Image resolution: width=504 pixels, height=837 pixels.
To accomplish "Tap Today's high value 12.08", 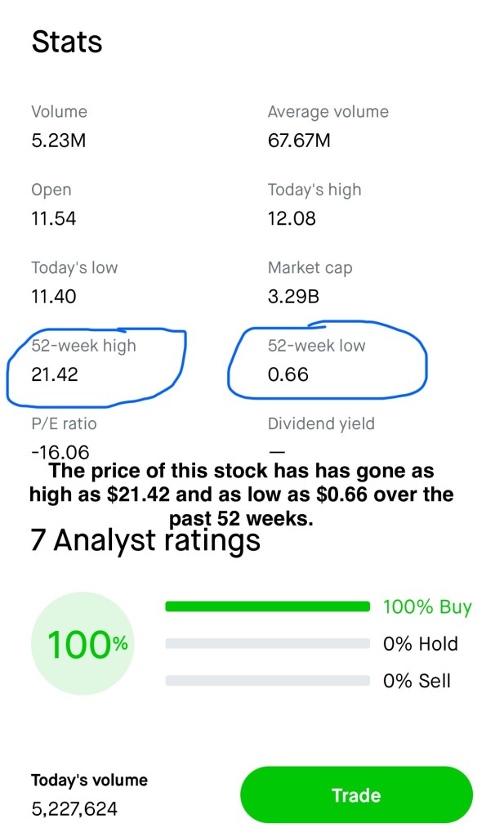I will [292, 218].
